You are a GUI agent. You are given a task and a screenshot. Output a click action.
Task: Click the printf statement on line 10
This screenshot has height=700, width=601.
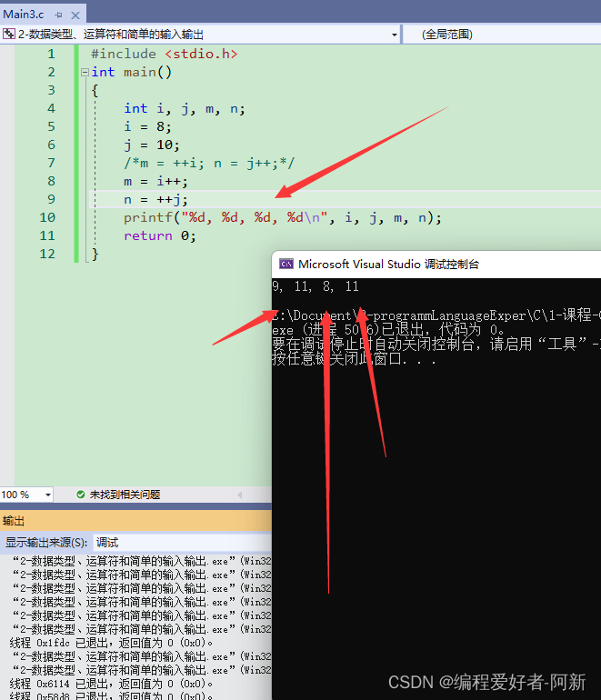[x=283, y=218]
